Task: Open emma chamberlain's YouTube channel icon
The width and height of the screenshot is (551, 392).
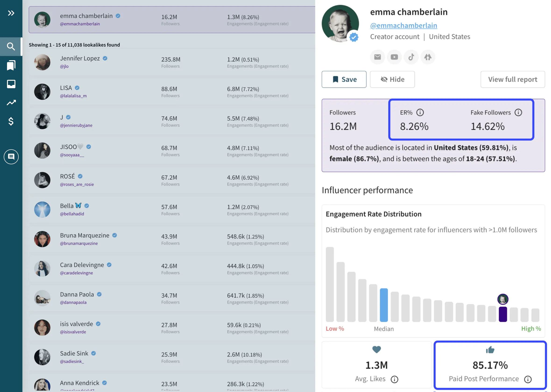Action: click(x=394, y=57)
